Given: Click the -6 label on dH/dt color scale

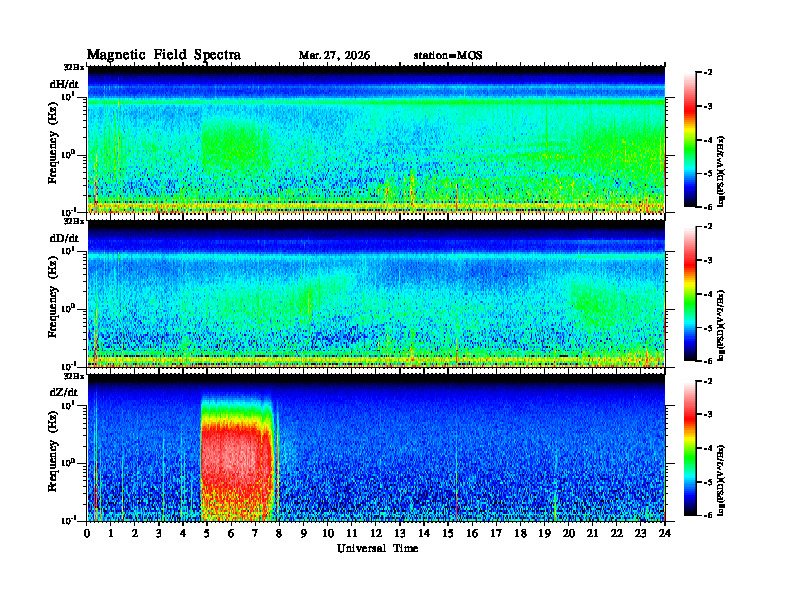Looking at the screenshot, I should 707,207.
